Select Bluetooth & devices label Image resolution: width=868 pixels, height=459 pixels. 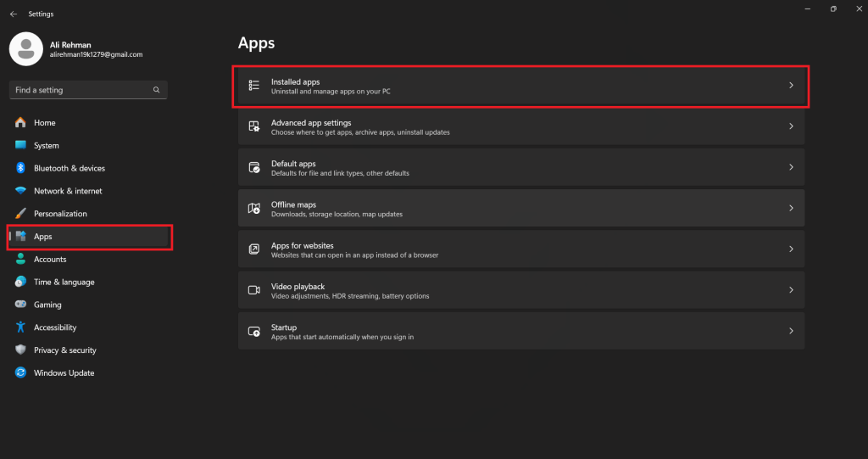pos(70,168)
